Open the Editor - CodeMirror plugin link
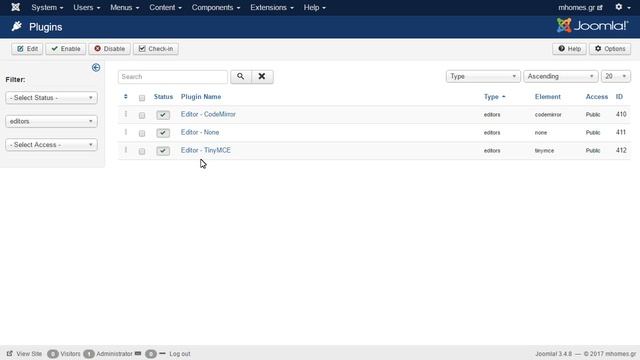Viewport: 640px width, 360px height. point(208,114)
